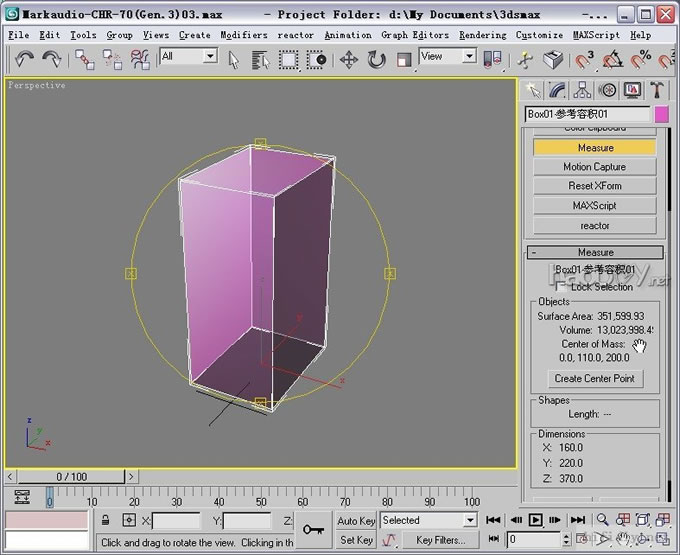This screenshot has width=680, height=555.
Task: Toggle the selection lock padlock icon
Action: click(105, 520)
